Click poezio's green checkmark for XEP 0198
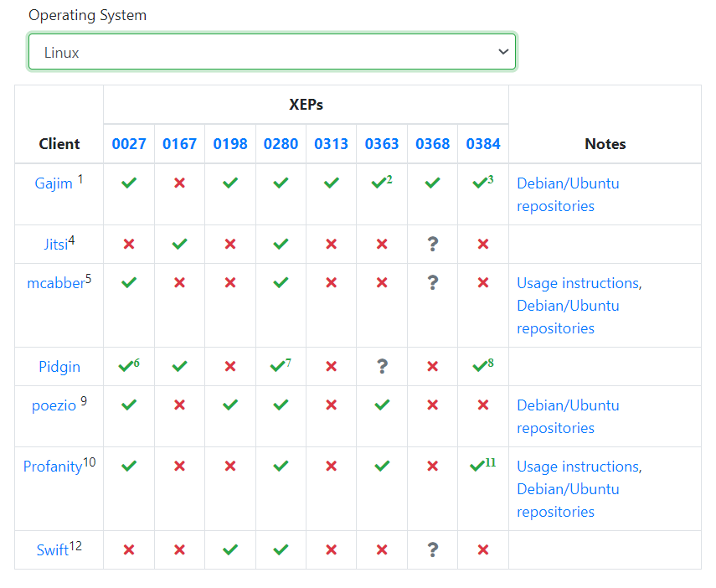The width and height of the screenshot is (716, 588). pyautogui.click(x=230, y=405)
